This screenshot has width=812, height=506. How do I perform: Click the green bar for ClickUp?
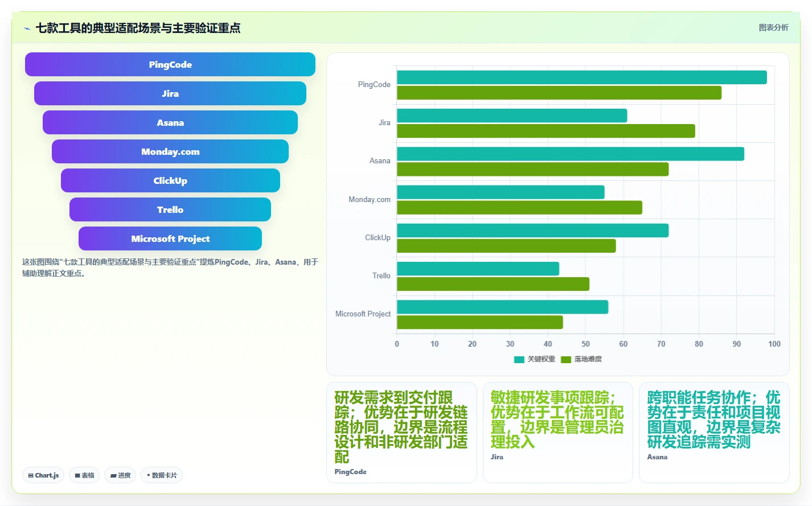(x=506, y=246)
